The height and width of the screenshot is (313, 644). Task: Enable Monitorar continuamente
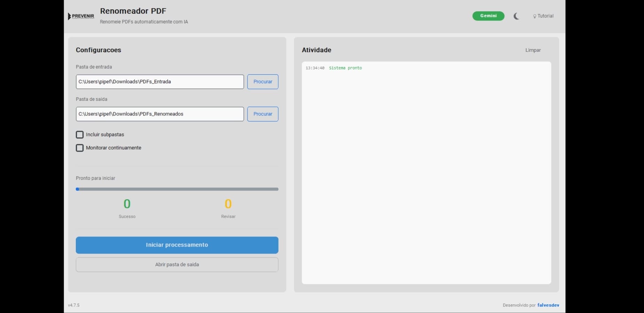(x=80, y=148)
